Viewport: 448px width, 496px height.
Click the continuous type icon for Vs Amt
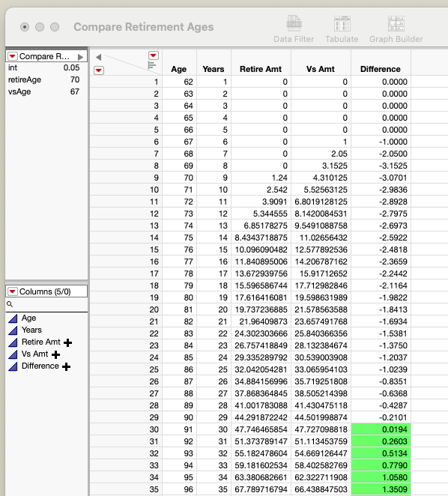[x=13, y=354]
